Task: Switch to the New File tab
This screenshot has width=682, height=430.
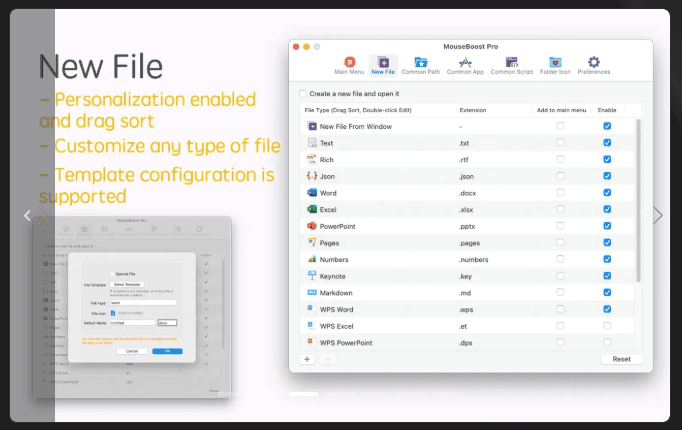Action: (x=383, y=66)
